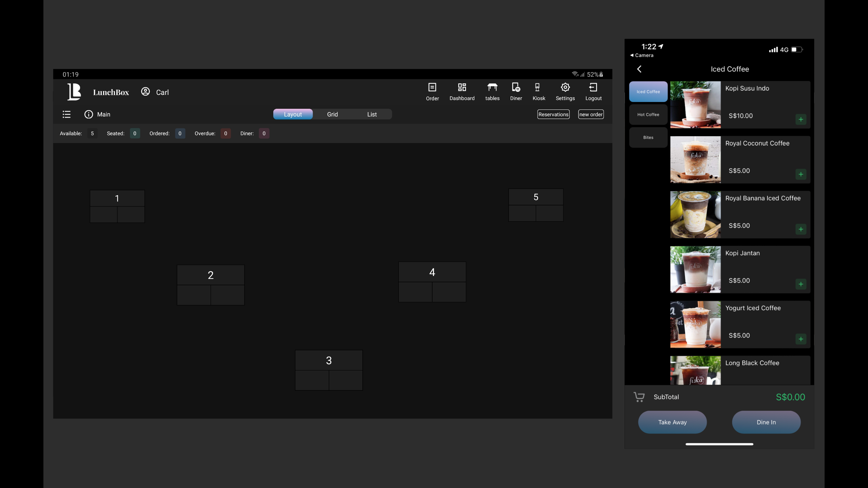Select the Hot Coffee category
Image resolution: width=868 pixels, height=488 pixels.
point(648,115)
